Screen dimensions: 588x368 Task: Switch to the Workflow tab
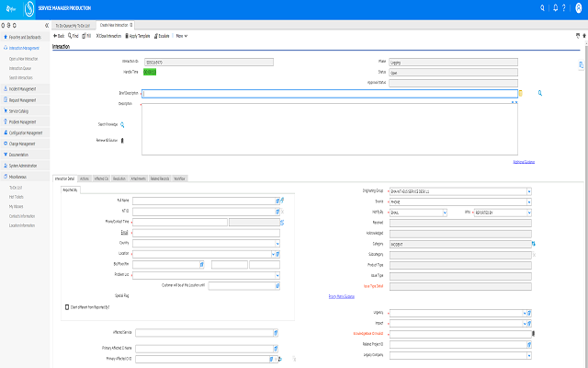180,178
